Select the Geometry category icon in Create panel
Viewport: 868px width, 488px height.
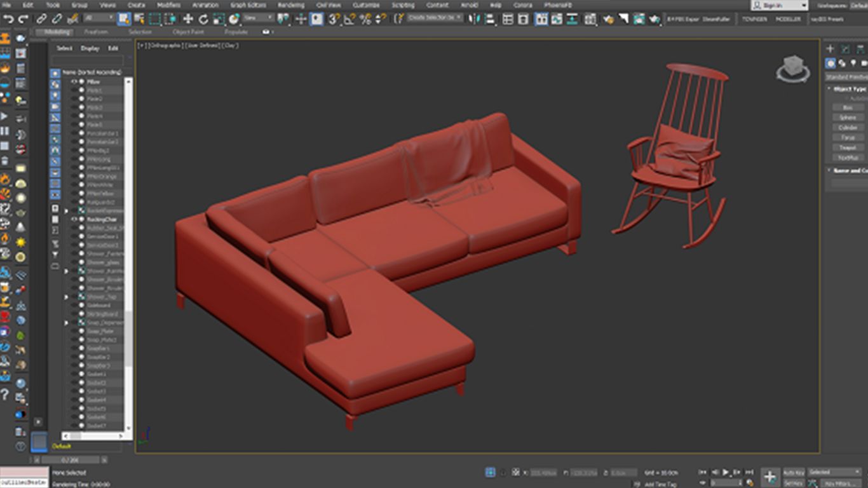(831, 63)
